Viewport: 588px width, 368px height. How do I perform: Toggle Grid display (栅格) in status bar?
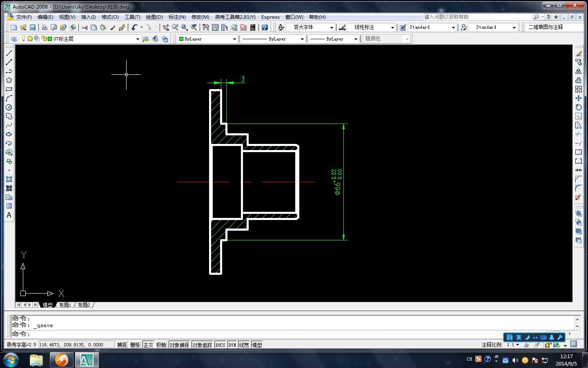(135, 345)
